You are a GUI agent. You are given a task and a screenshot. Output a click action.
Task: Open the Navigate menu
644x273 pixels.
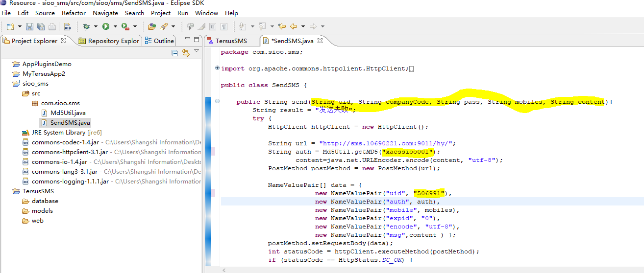105,13
